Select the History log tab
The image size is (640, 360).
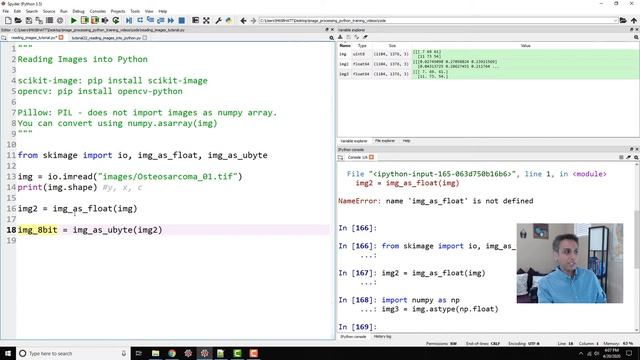[382, 336]
